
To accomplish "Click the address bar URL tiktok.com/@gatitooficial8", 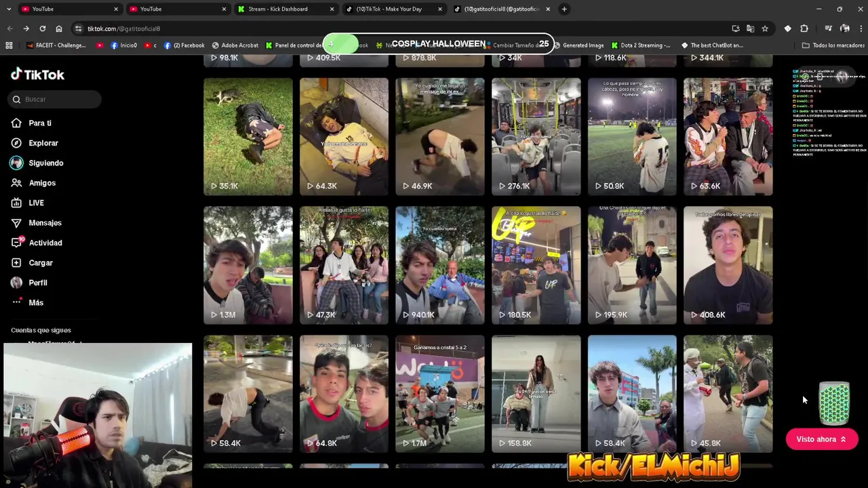I will [x=123, y=28].
